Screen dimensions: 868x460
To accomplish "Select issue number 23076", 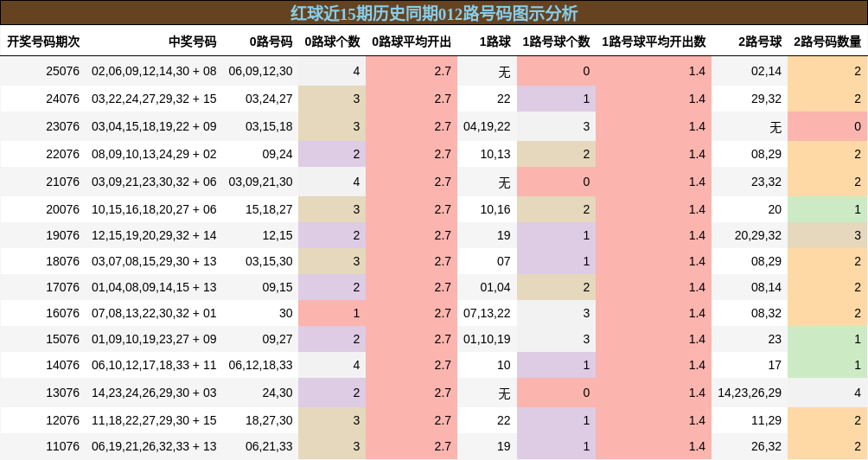I will 62,126.
